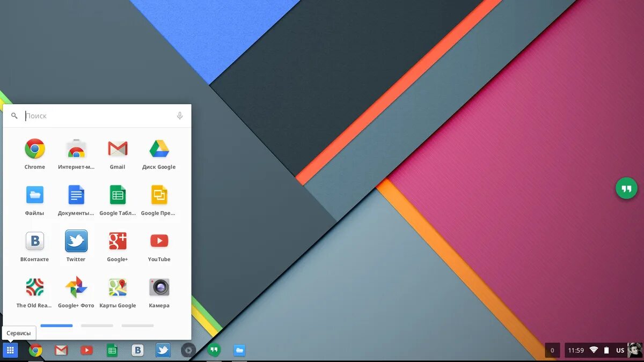The width and height of the screenshot is (644, 362).
Task: Open ВКонтакте from the shelf
Action: point(138,351)
